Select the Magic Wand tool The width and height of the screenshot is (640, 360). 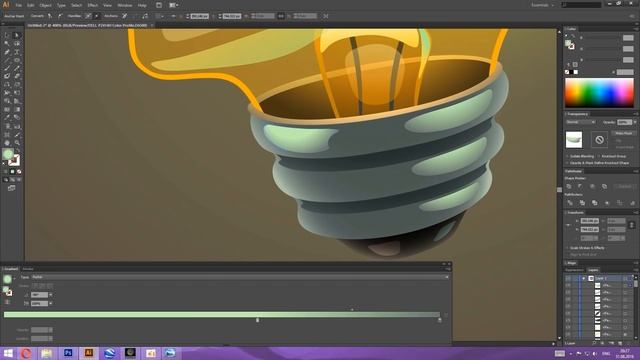click(7, 44)
